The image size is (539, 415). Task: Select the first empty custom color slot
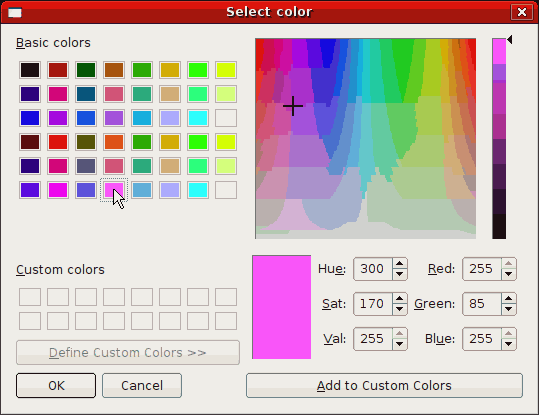[x=30, y=297]
